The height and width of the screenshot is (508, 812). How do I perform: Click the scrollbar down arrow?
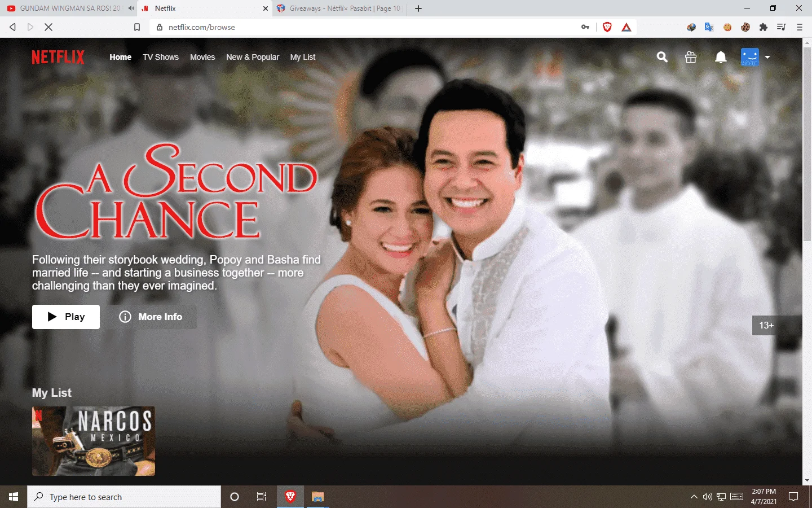[x=807, y=480]
